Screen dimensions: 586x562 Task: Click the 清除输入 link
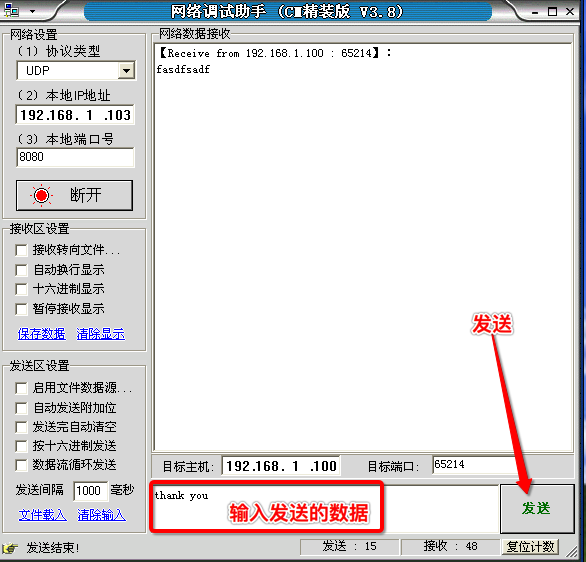pyautogui.click(x=102, y=515)
